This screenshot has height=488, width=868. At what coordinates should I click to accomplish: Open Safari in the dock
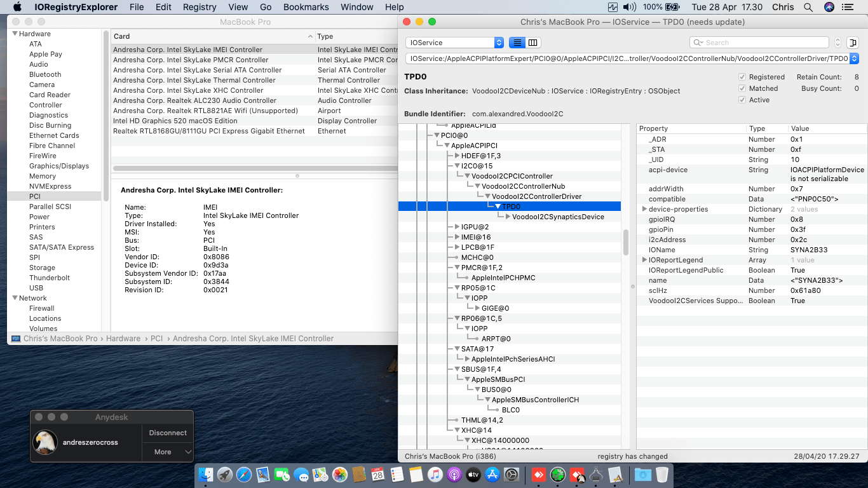(x=244, y=474)
